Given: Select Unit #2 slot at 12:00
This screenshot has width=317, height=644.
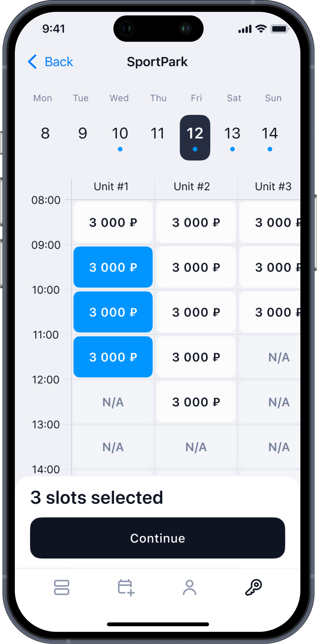Looking at the screenshot, I should click(x=196, y=402).
